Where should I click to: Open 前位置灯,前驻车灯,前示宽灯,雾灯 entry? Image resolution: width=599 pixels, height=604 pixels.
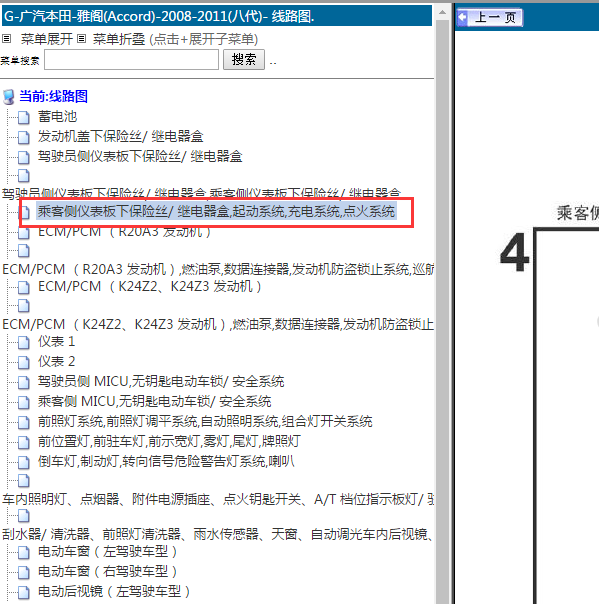[169, 442]
